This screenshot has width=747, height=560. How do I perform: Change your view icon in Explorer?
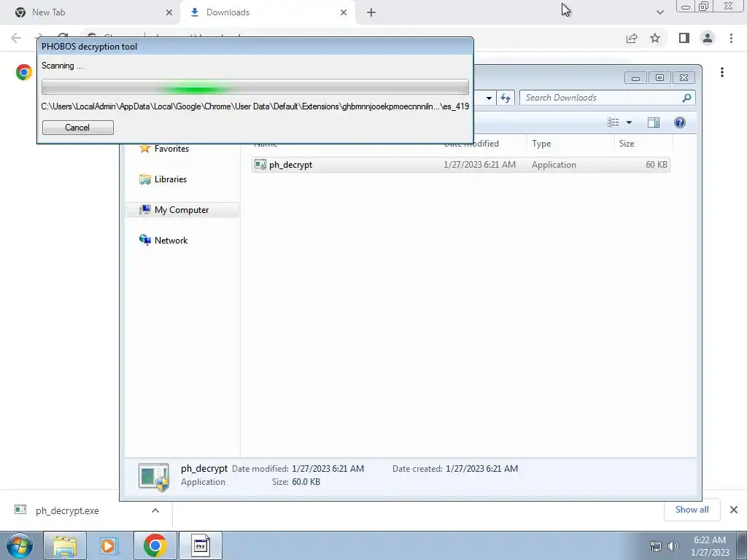(x=613, y=122)
